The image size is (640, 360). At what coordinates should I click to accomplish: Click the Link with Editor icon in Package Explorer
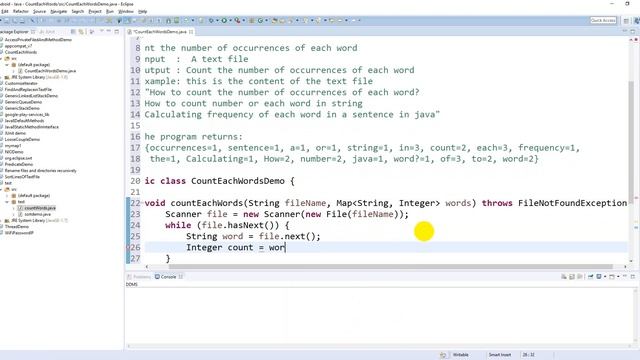[x=81, y=31]
